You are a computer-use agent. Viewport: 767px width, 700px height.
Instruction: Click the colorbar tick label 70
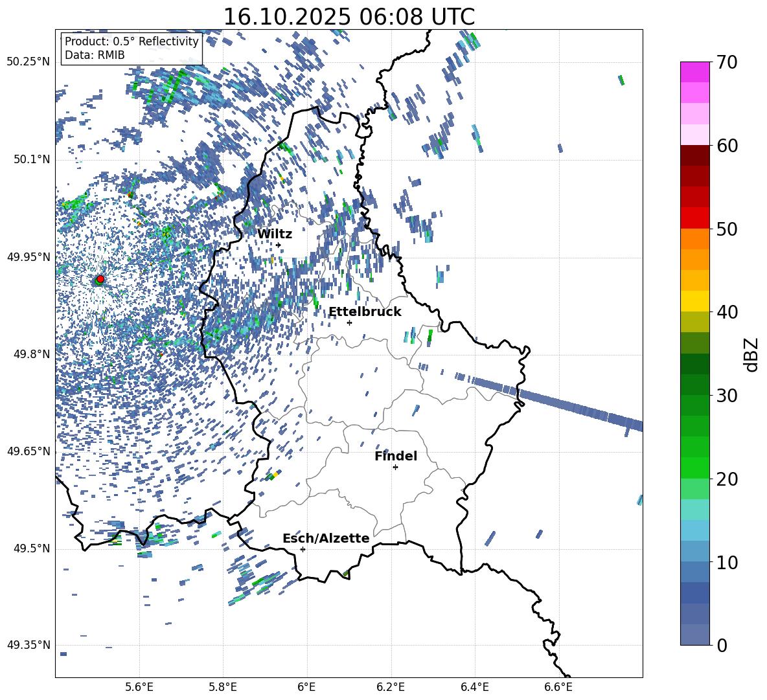[727, 63]
